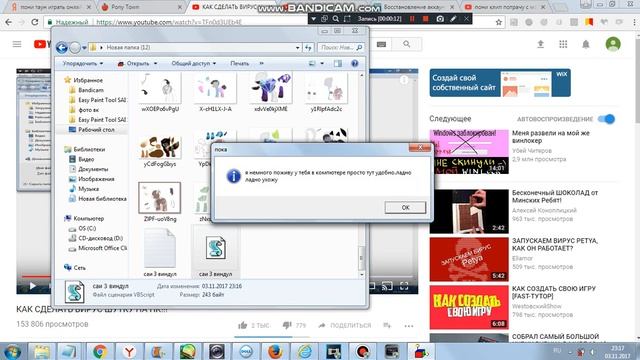Viewport: 640px width, 360px height.
Task: Switch to the пони клип browser tab
Action: (505, 7)
